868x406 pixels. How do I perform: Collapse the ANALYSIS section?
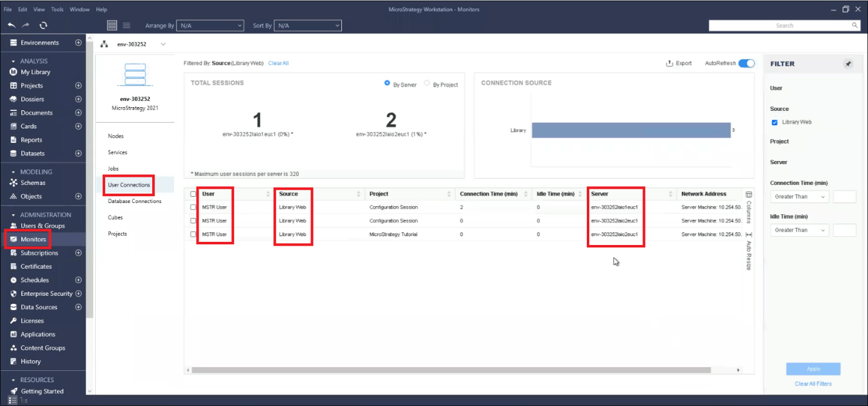coord(14,61)
